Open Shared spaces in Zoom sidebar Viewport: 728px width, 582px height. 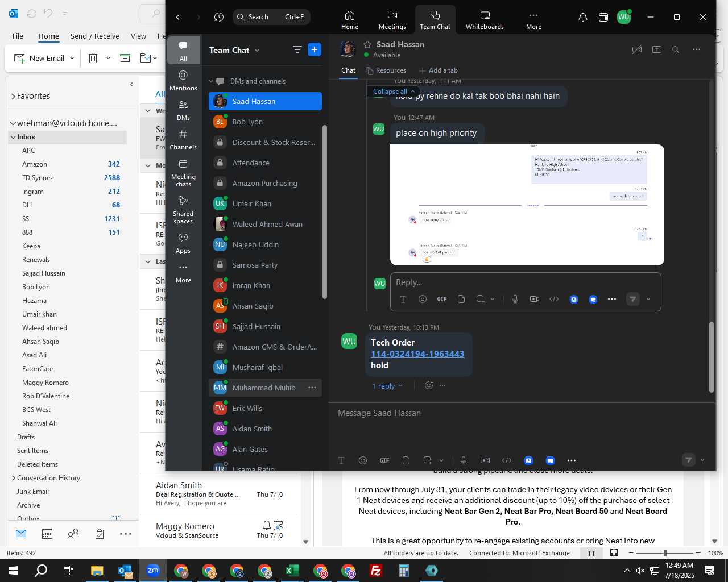point(183,210)
